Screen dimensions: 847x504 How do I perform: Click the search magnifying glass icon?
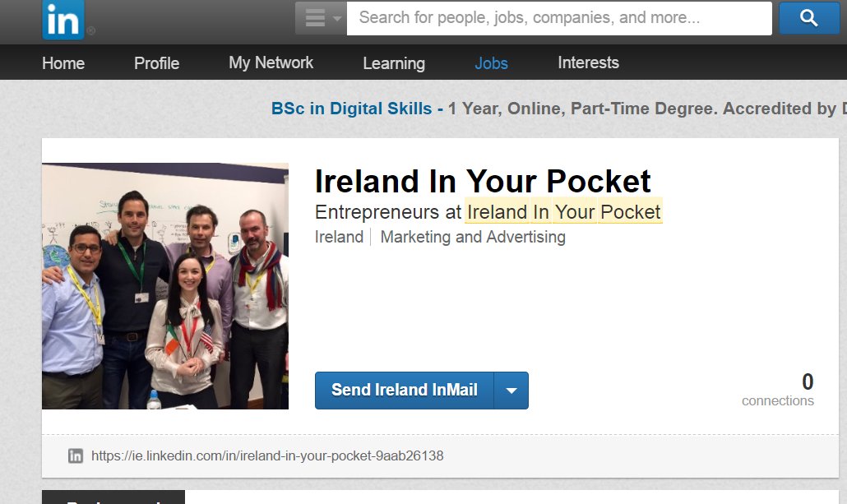coord(809,17)
